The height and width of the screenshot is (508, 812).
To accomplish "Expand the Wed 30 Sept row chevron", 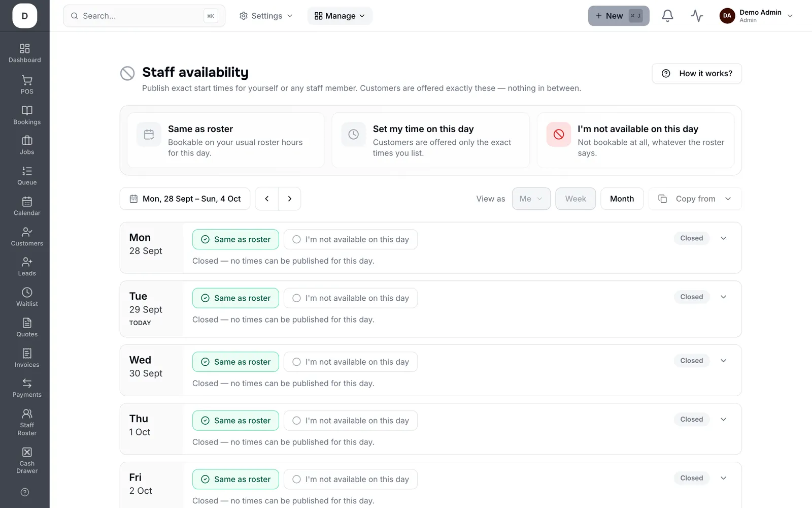I will click(724, 361).
